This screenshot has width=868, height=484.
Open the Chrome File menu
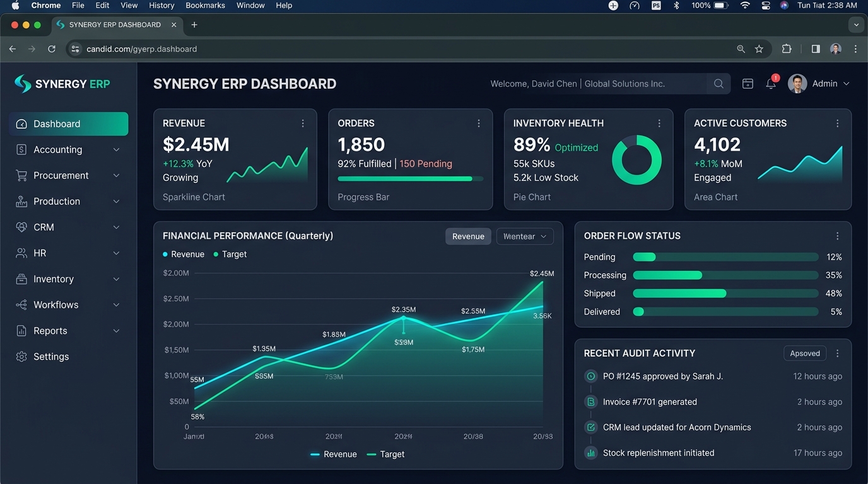point(78,5)
